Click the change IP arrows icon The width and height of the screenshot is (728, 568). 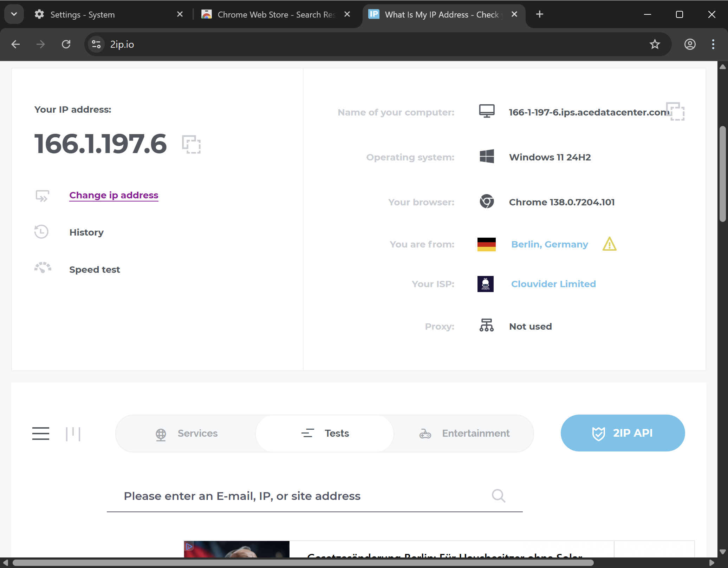[x=42, y=196]
